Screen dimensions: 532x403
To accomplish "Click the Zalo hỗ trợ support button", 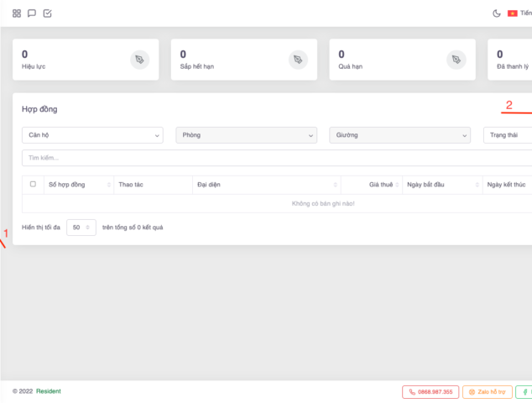I will coord(487,392).
